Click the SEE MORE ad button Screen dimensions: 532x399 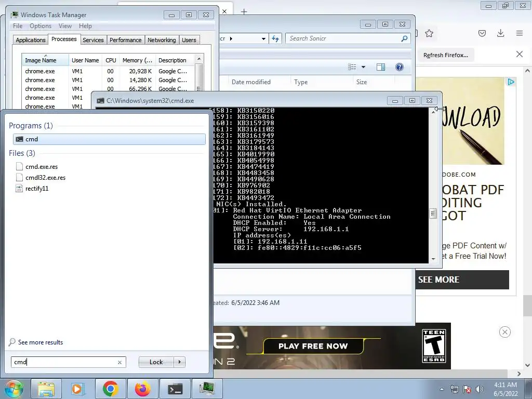tap(462, 280)
